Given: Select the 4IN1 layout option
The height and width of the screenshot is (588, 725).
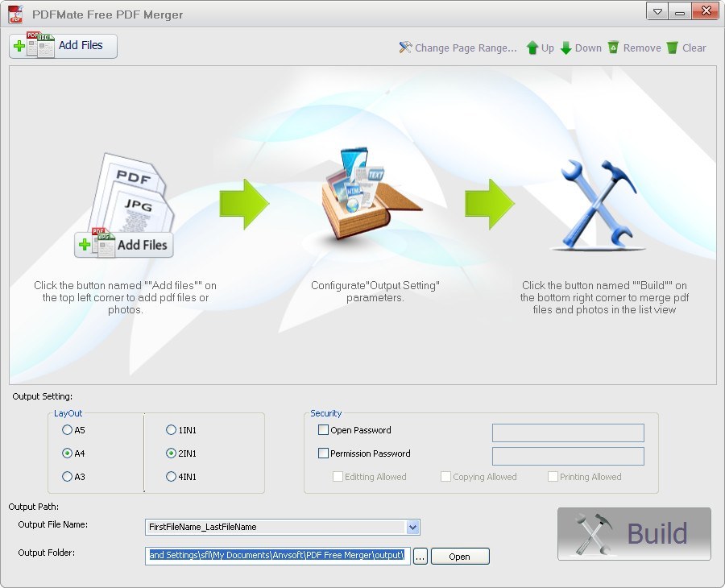Looking at the screenshot, I should [170, 476].
